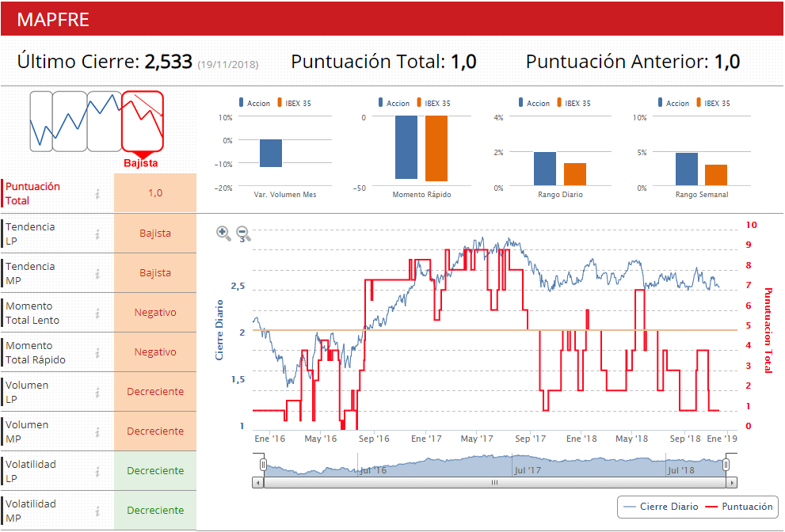Open info icon for Volatilidad MP
Screen dimensions: 785x532
tap(97, 511)
